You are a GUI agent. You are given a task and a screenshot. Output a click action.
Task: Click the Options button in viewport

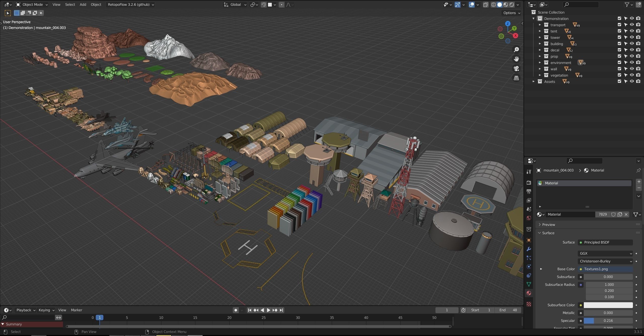click(x=512, y=13)
